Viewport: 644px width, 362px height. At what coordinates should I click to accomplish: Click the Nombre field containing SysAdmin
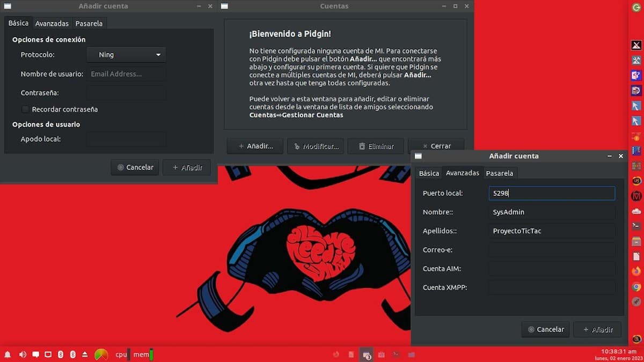click(x=552, y=212)
